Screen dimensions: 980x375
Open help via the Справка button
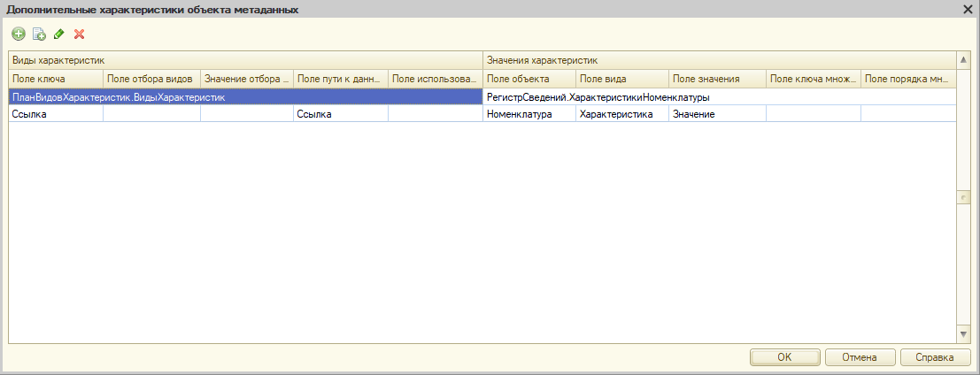coord(935,357)
